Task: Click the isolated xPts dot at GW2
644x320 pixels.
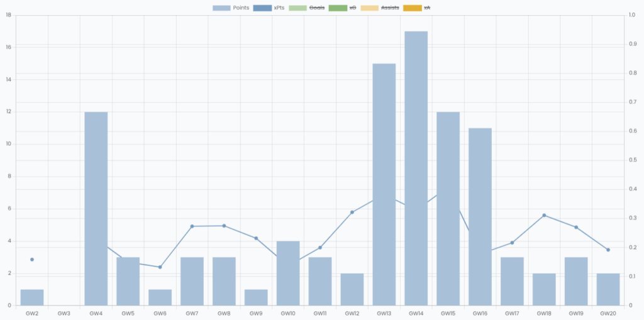Action: (32, 260)
